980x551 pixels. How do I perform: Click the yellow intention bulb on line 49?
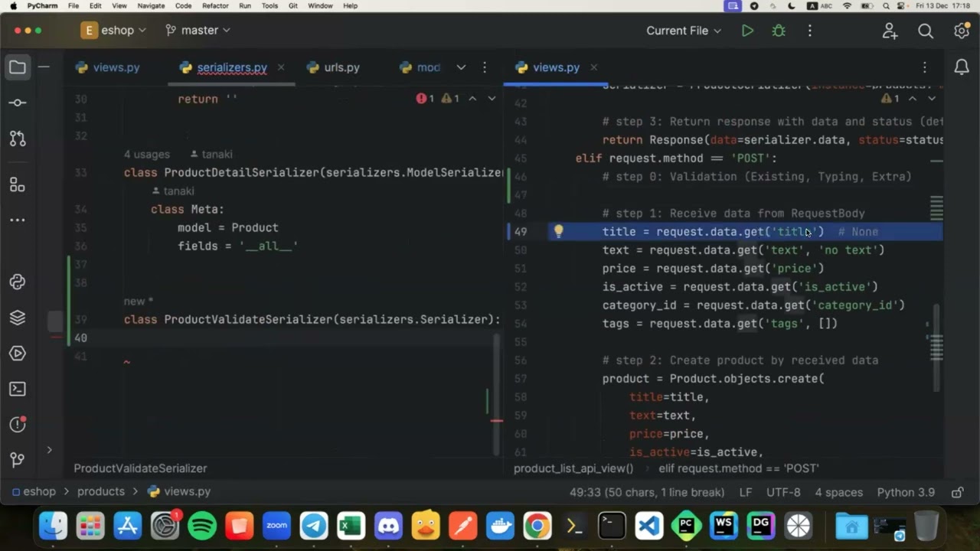pyautogui.click(x=558, y=231)
